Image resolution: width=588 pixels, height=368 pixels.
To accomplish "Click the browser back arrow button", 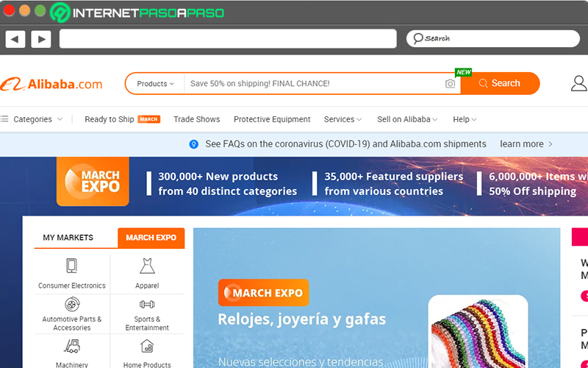I will 15,39.
